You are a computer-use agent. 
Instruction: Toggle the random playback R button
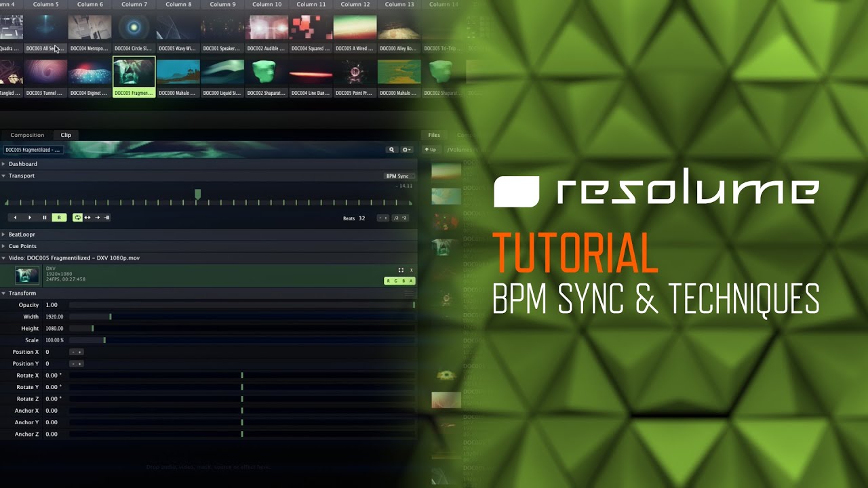click(x=59, y=218)
